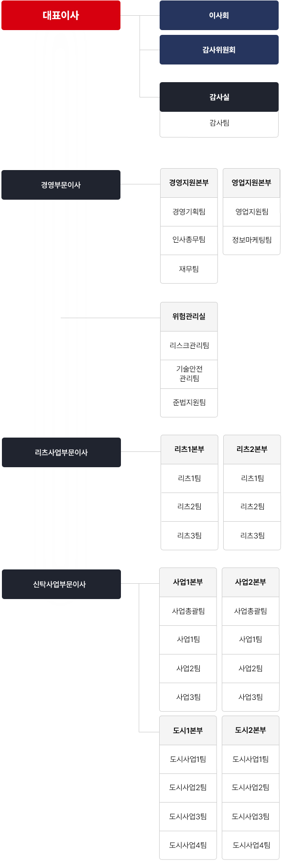Click the 정보마케팅팀 cell
282x868 pixels.
click(x=251, y=240)
